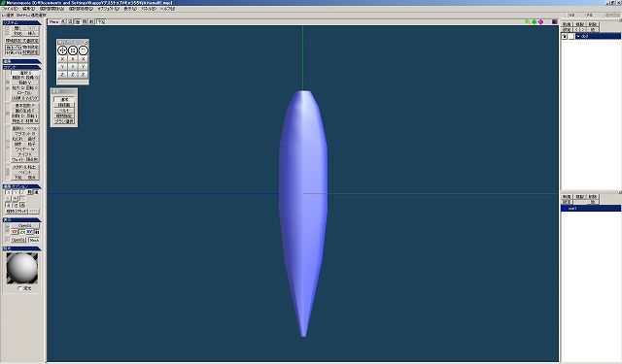Open the 編集 menu
Viewport: 622px width, 364px height.
(x=28, y=9)
